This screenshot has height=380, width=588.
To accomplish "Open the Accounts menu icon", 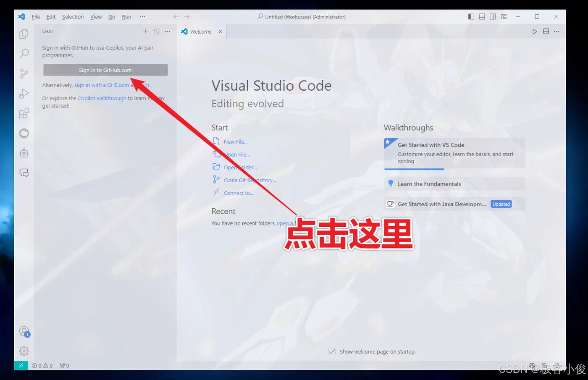I will pyautogui.click(x=24, y=331).
